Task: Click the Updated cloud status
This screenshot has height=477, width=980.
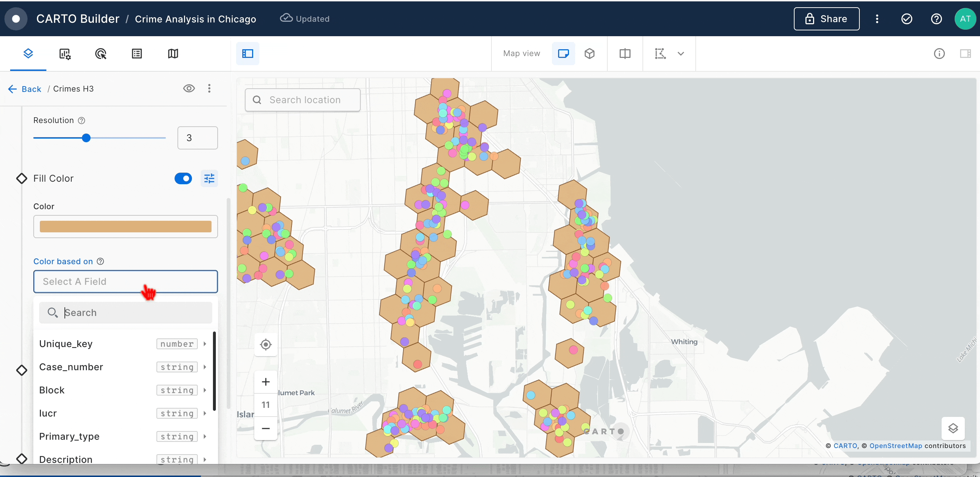Action: [x=305, y=18]
